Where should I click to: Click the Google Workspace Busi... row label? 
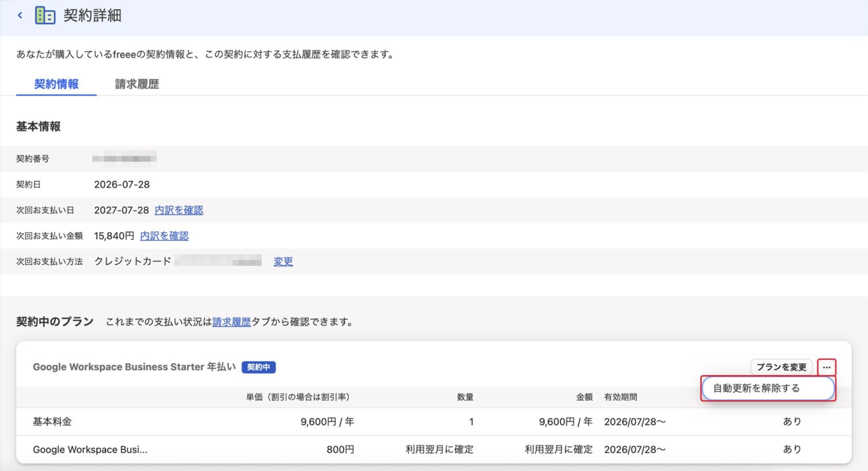tap(90, 449)
